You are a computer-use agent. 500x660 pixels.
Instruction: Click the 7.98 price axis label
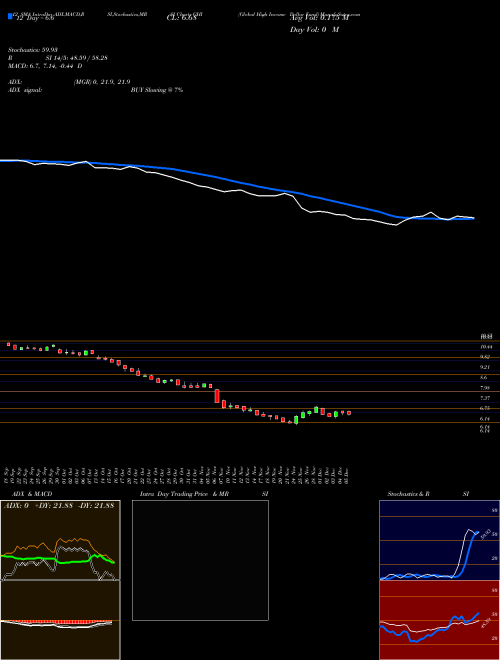tap(485, 388)
